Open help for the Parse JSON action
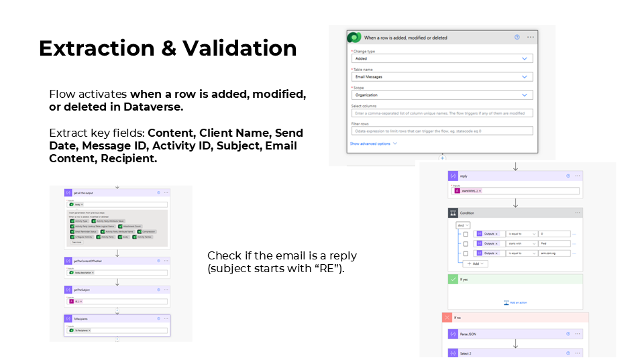Image resolution: width=644 pixels, height=362 pixels. coord(568,334)
